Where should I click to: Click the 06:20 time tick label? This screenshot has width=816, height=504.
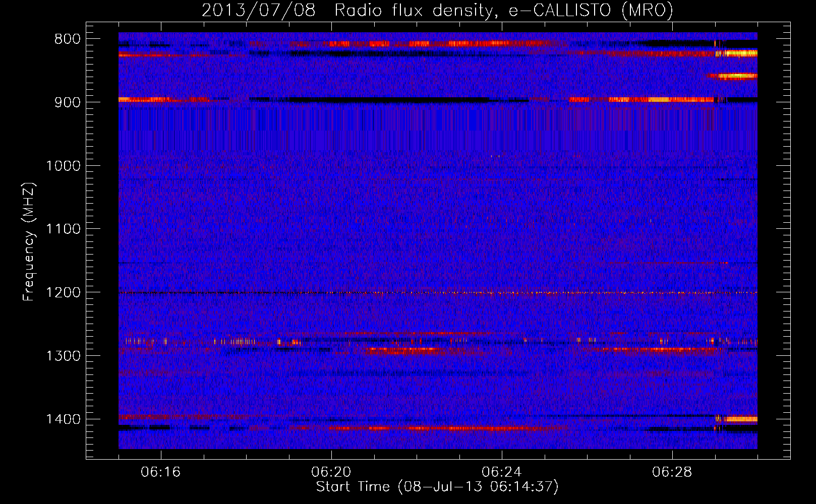[x=331, y=472]
